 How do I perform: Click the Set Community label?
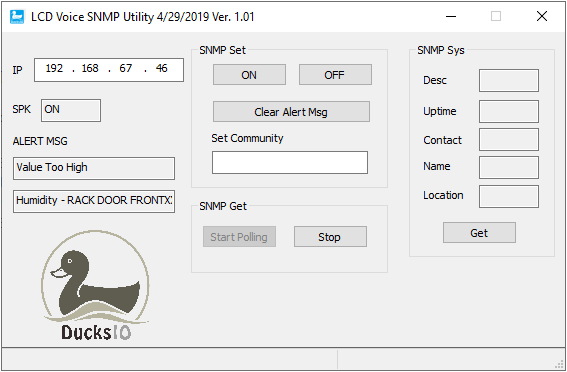coord(247,138)
